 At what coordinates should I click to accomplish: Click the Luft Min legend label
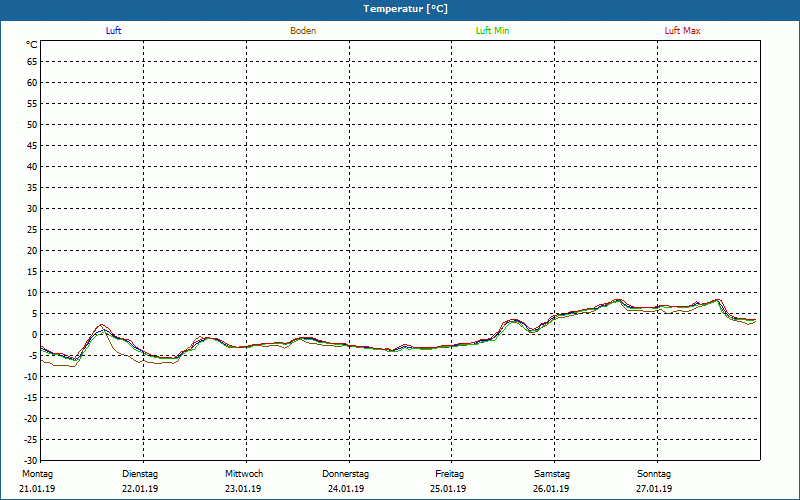click(x=492, y=31)
